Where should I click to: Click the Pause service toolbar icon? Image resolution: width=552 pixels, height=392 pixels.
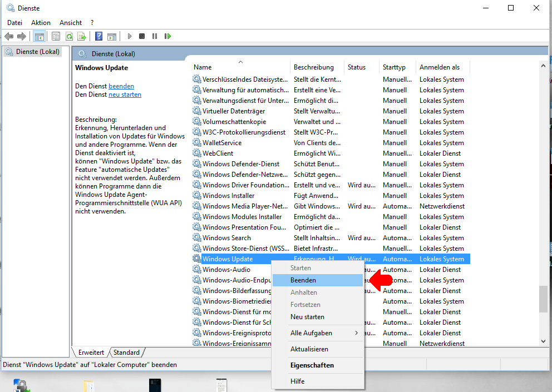[155, 36]
